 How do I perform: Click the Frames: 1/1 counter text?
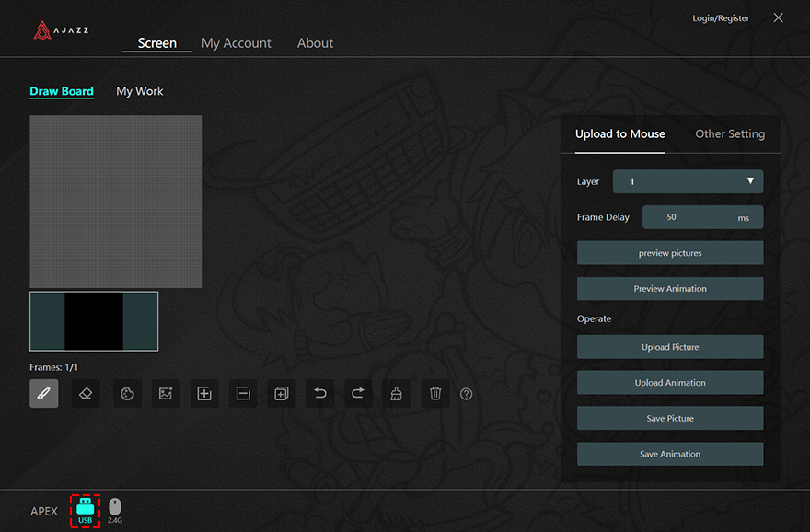(53, 367)
